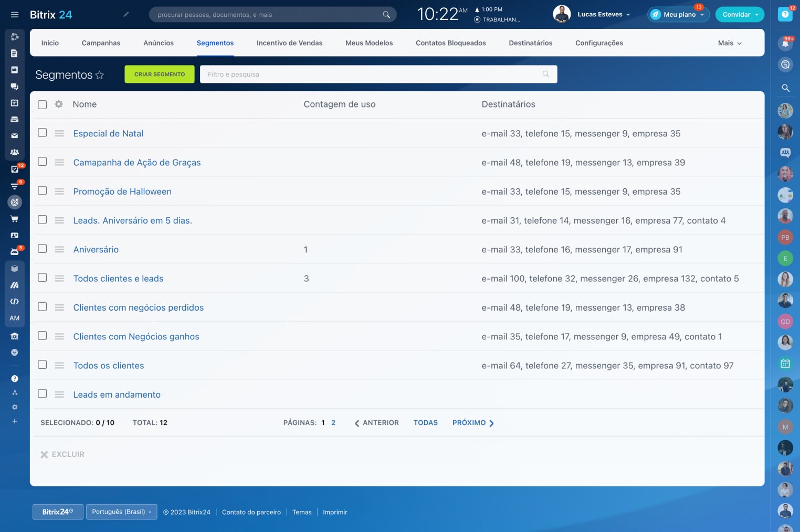Open the table settings gear icon
The width and height of the screenshot is (800, 532).
(x=59, y=104)
